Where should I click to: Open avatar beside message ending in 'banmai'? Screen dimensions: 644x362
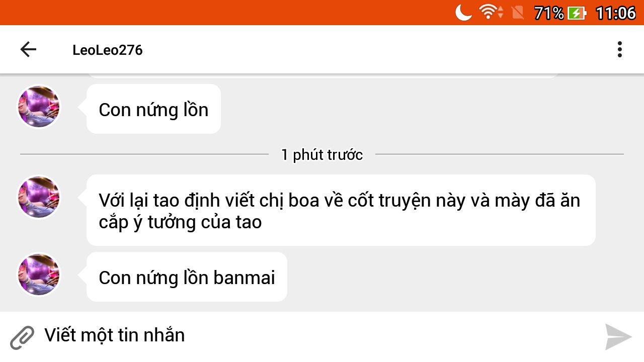coord(39,275)
